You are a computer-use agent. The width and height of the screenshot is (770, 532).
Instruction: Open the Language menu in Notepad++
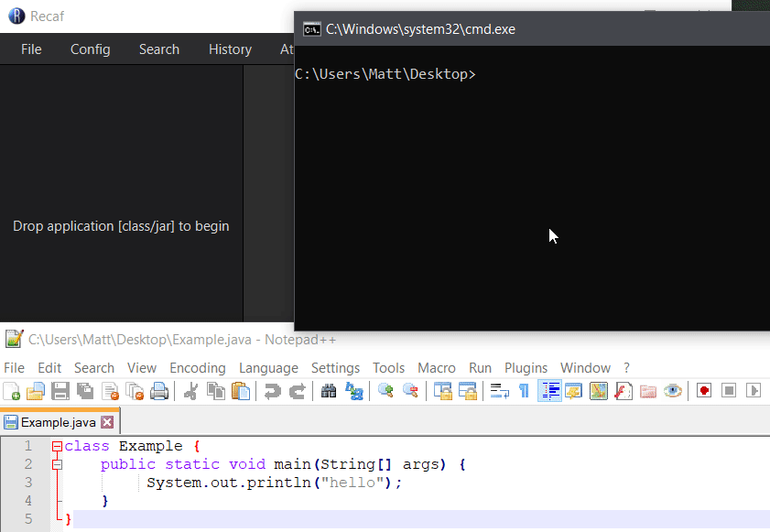(268, 367)
